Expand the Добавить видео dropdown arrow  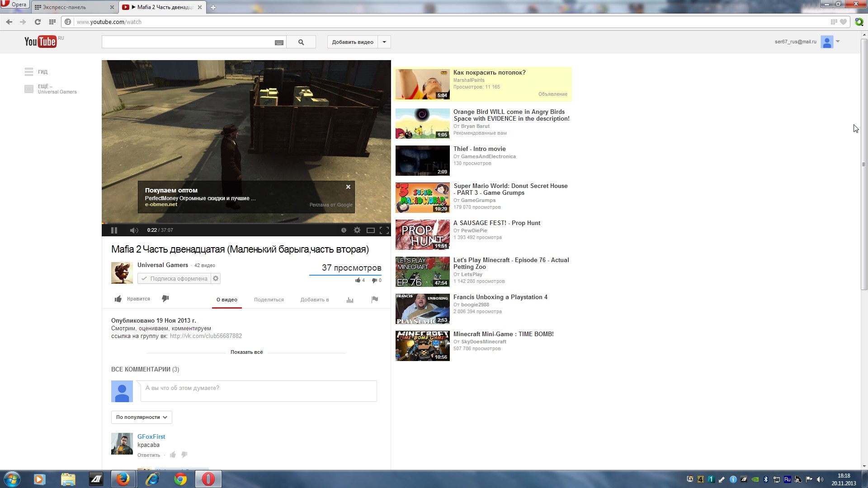click(x=384, y=42)
